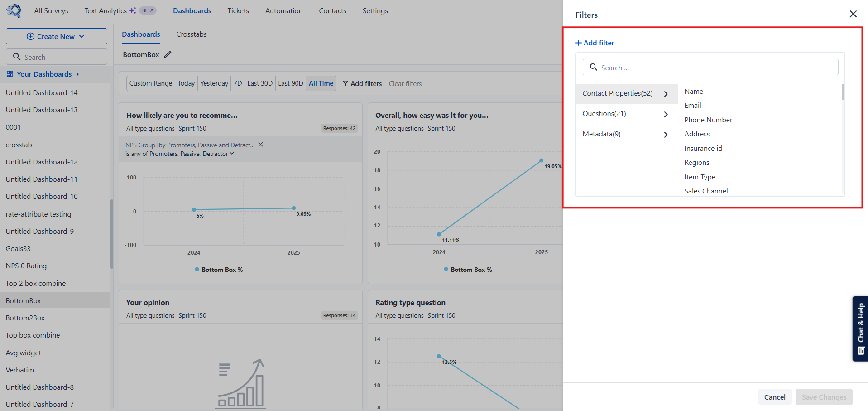Open the Tickets menu item
Viewport: 868px width, 411px height.
click(238, 11)
